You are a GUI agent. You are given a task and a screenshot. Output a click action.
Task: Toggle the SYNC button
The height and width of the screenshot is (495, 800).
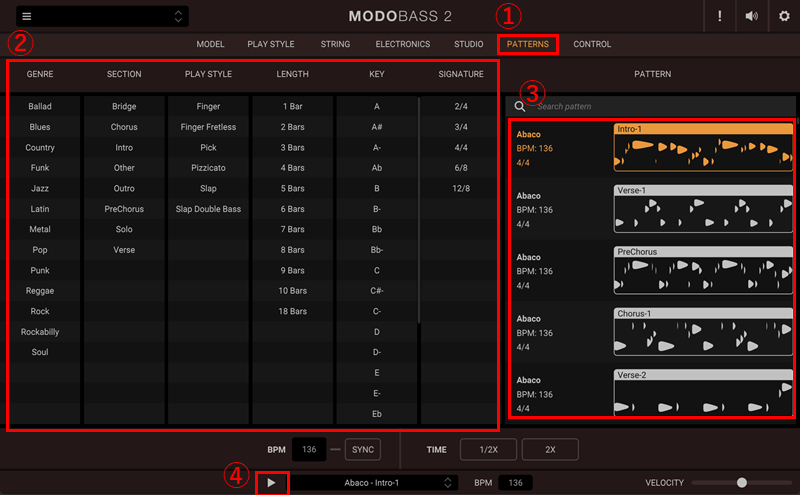[363, 450]
